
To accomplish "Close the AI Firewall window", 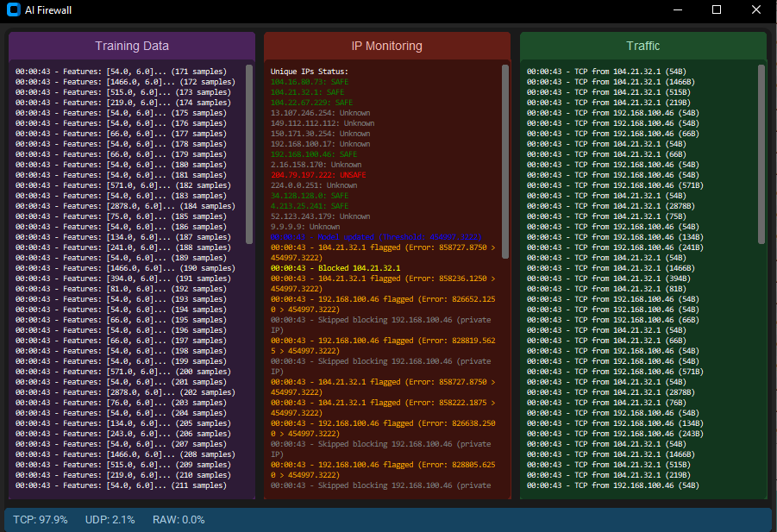I will pyautogui.click(x=756, y=10).
